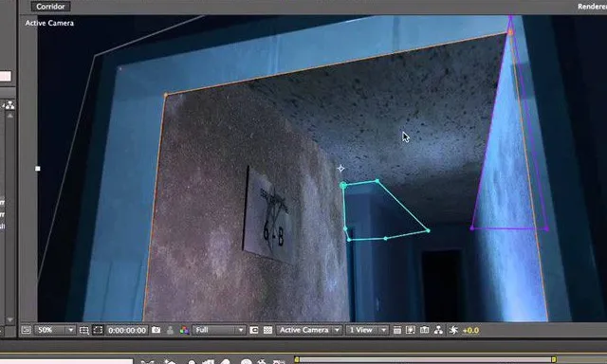This screenshot has width=607, height=364.
Task: Click the Reset Exposure icon
Action: tap(453, 330)
